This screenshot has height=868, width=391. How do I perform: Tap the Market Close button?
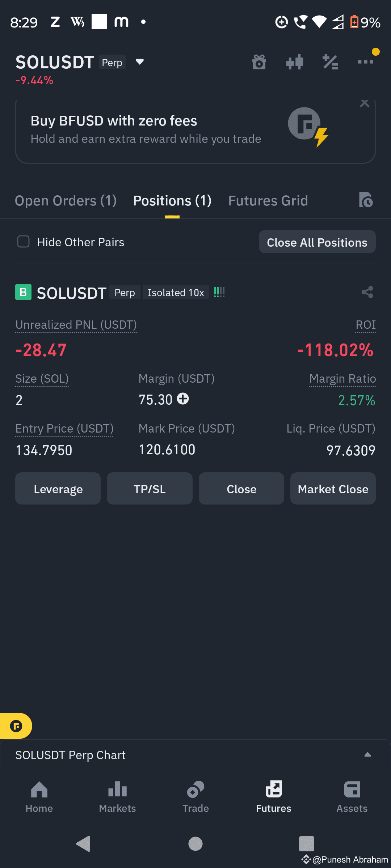(333, 489)
